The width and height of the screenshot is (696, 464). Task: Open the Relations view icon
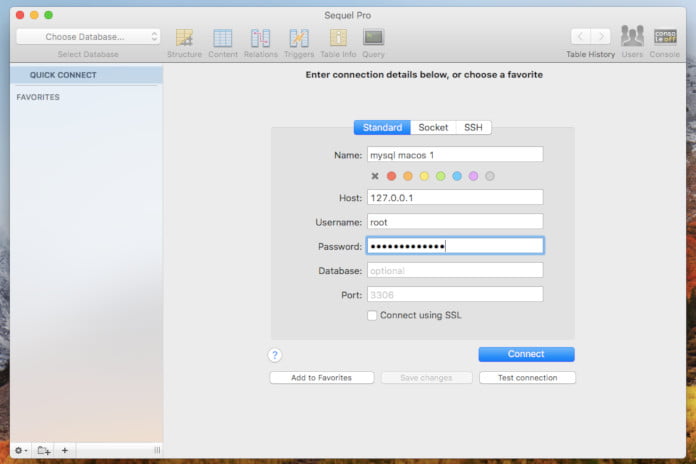261,38
